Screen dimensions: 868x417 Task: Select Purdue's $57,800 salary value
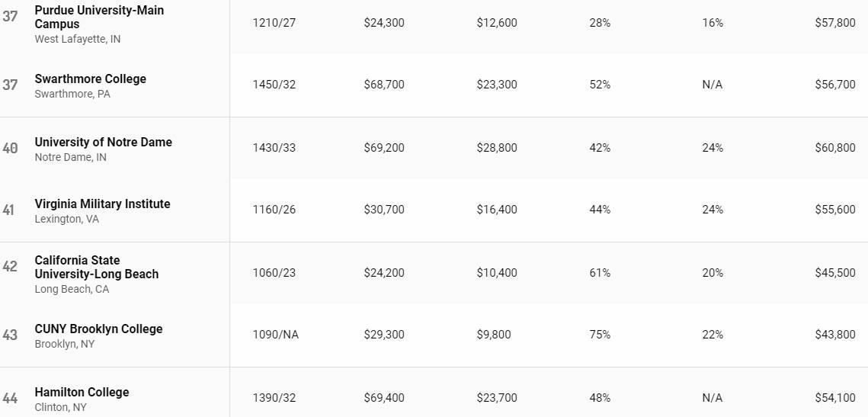pos(834,23)
